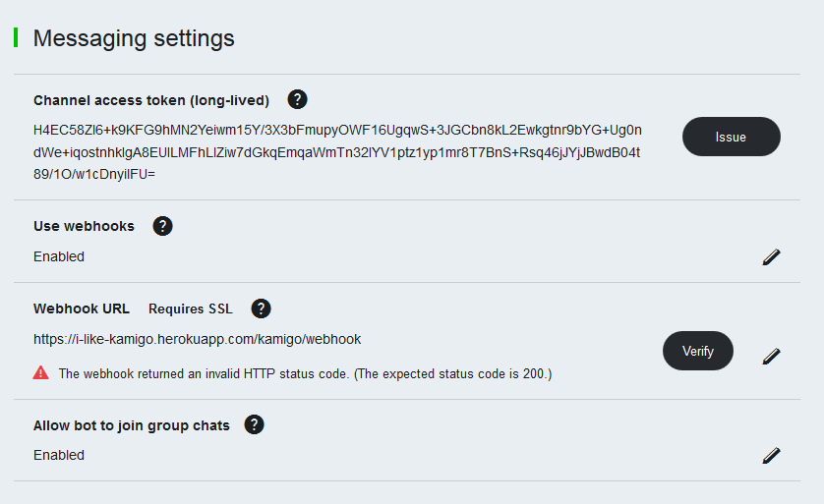This screenshot has height=504, width=824.
Task: Click Enabled status under group chats setting
Action: point(59,455)
